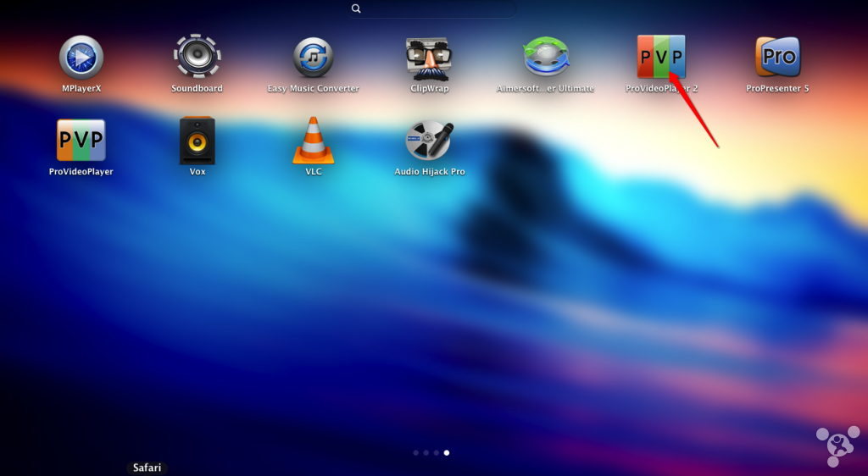Image resolution: width=868 pixels, height=476 pixels.
Task: Open VLC traffic cone icon
Action: [313, 141]
